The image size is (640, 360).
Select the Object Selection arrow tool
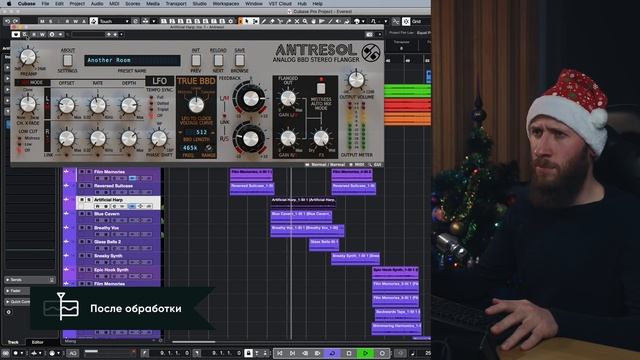[x=247, y=21]
